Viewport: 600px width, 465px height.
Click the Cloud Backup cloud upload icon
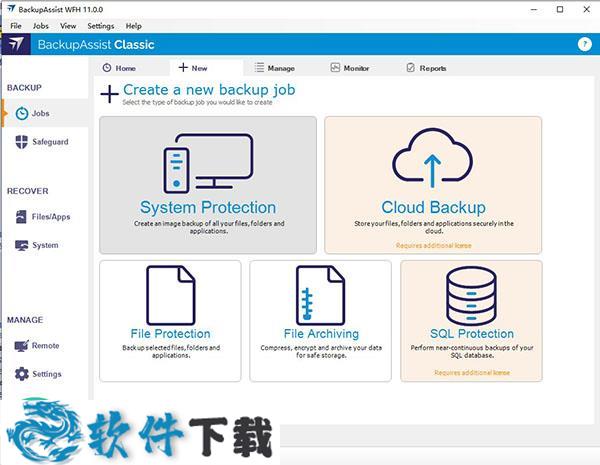pos(432,159)
